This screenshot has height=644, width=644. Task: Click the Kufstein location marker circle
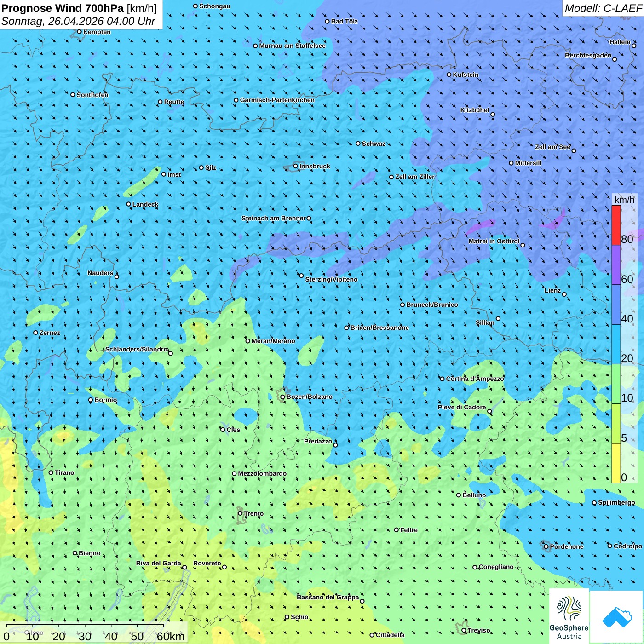coord(449,75)
